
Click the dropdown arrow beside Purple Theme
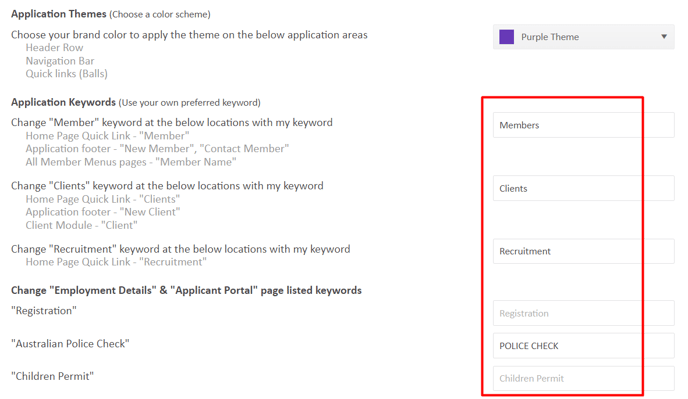pos(664,36)
